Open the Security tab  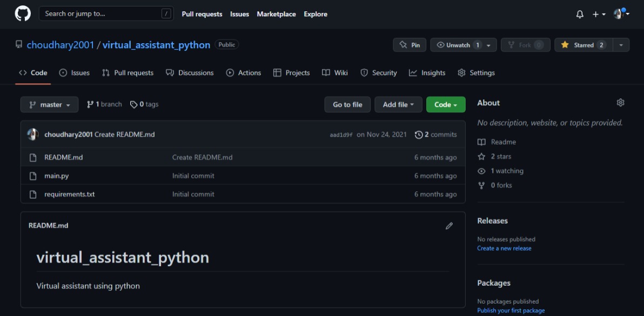379,72
